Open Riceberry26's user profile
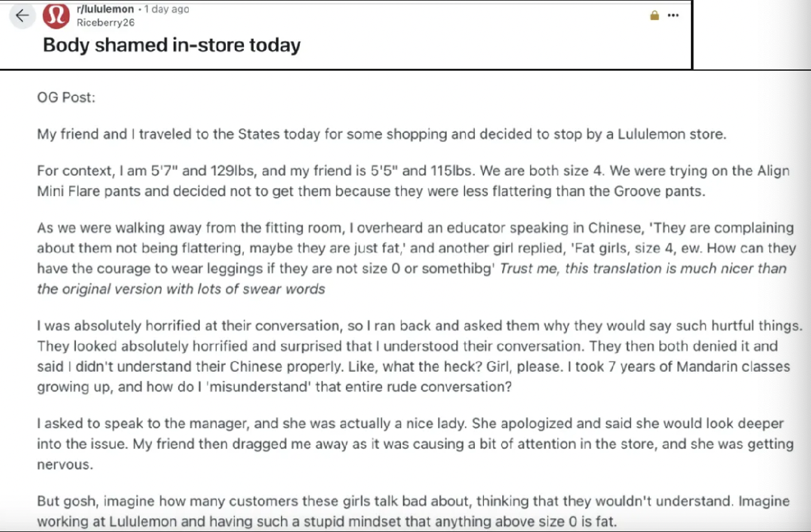This screenshot has width=811, height=532. [106, 22]
